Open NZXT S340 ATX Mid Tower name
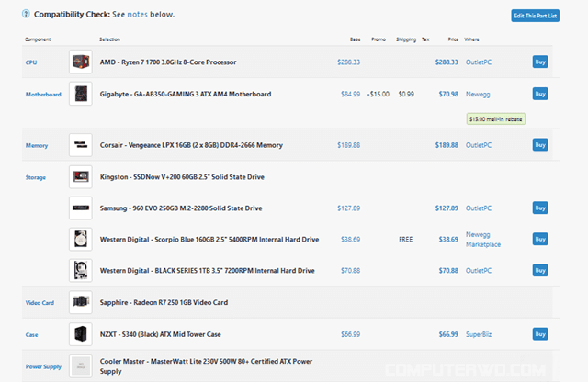This screenshot has width=588, height=382. (x=160, y=334)
